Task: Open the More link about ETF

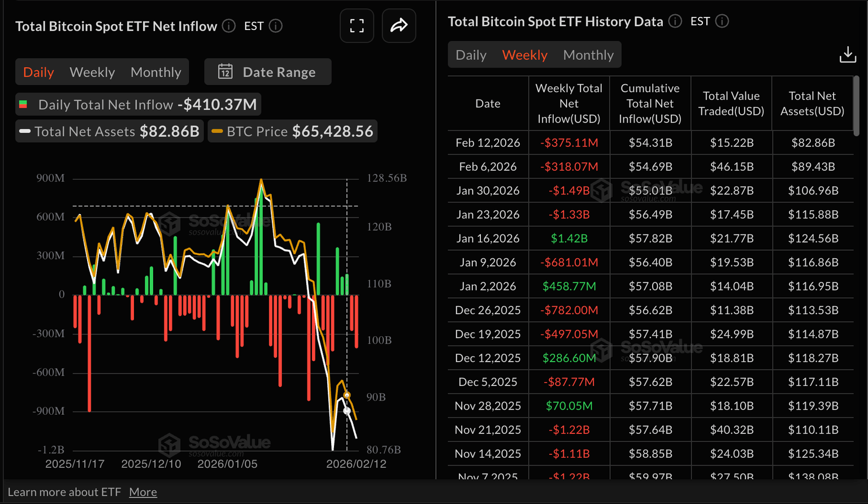Action: pyautogui.click(x=143, y=492)
